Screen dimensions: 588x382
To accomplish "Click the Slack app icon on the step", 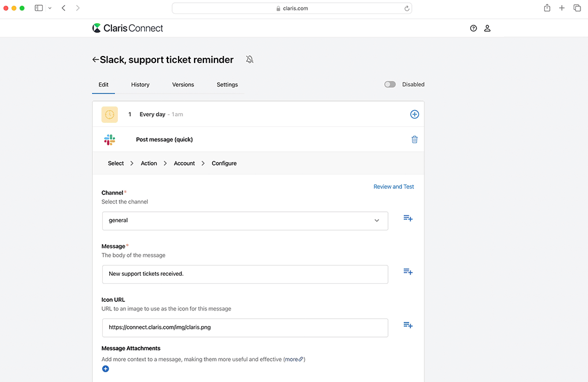I will click(109, 139).
